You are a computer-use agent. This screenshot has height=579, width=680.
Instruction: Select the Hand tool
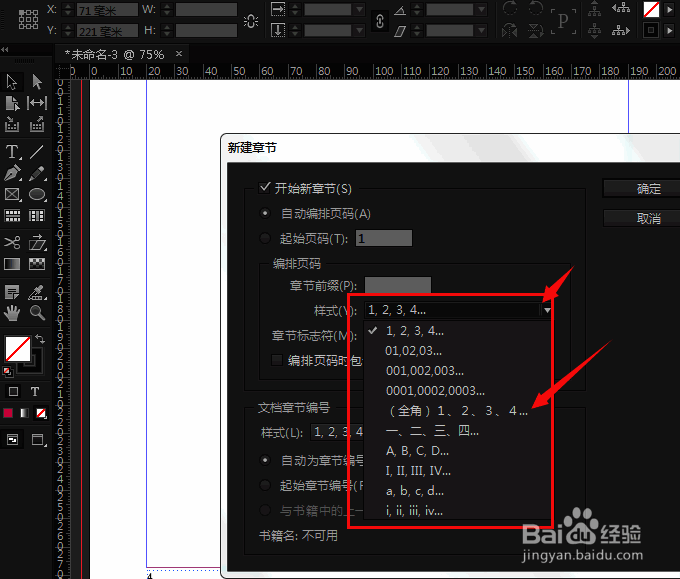pos(13,312)
